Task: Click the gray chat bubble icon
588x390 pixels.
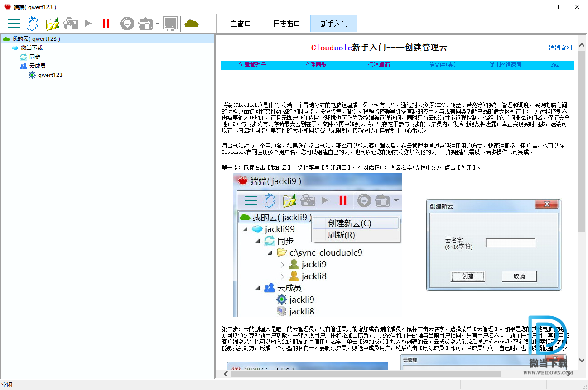Action: 127,24
